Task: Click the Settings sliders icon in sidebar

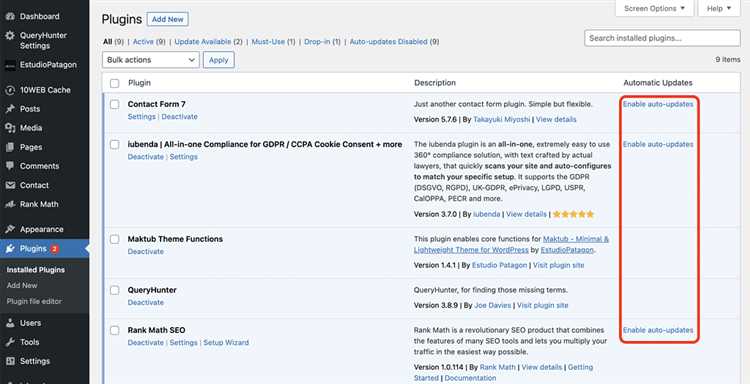Action: tap(10, 361)
